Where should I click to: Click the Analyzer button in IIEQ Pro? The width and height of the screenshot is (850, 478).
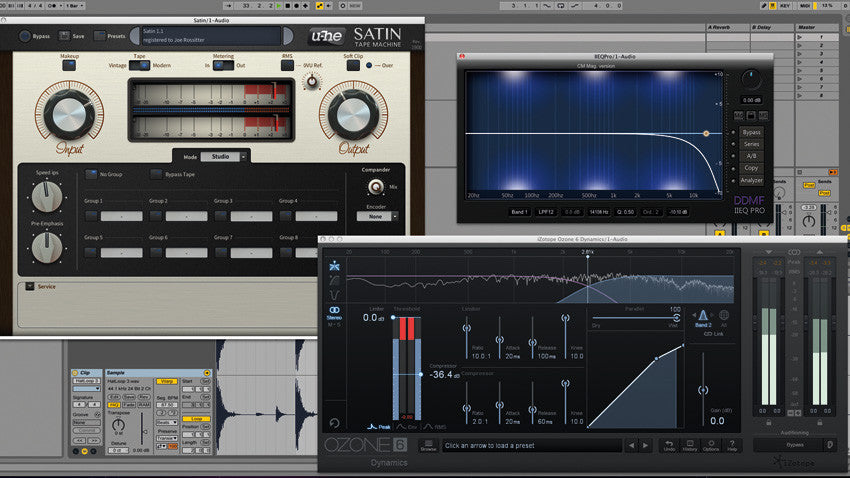coord(751,180)
